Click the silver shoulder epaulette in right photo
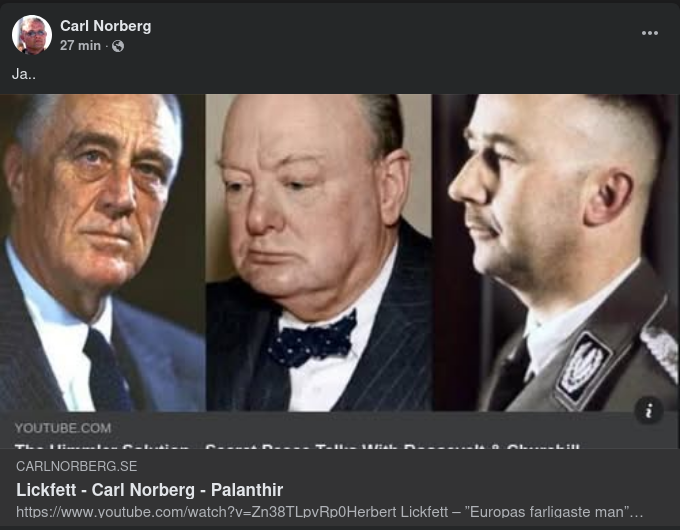Viewport: 680px width, 530px height. click(x=660, y=345)
